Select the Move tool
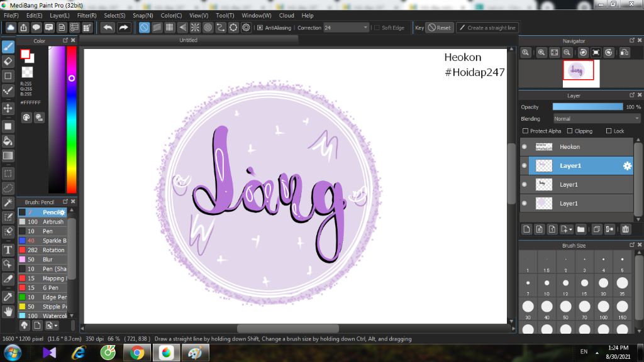The width and height of the screenshot is (644, 362). [x=8, y=108]
